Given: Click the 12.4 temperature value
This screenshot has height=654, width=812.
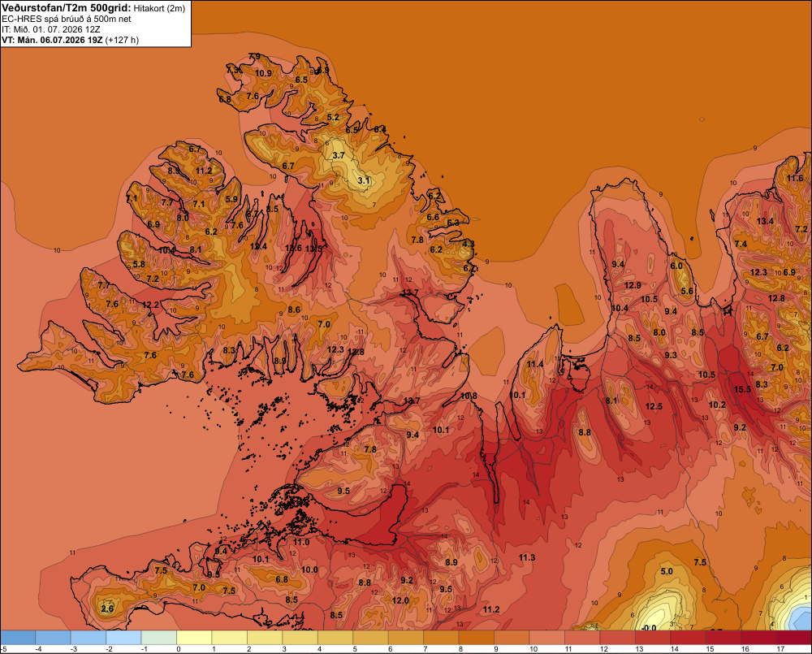Looking at the screenshot, I should pos(258,246).
